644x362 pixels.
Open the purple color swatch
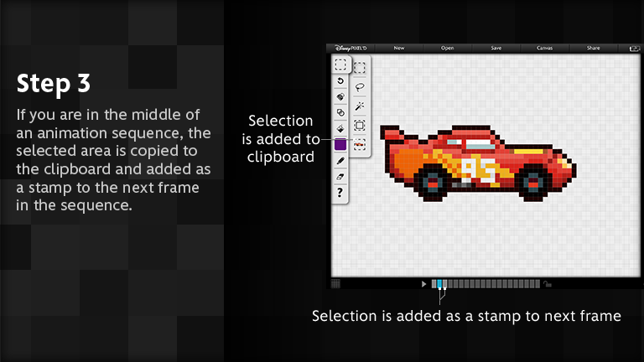tap(340, 144)
